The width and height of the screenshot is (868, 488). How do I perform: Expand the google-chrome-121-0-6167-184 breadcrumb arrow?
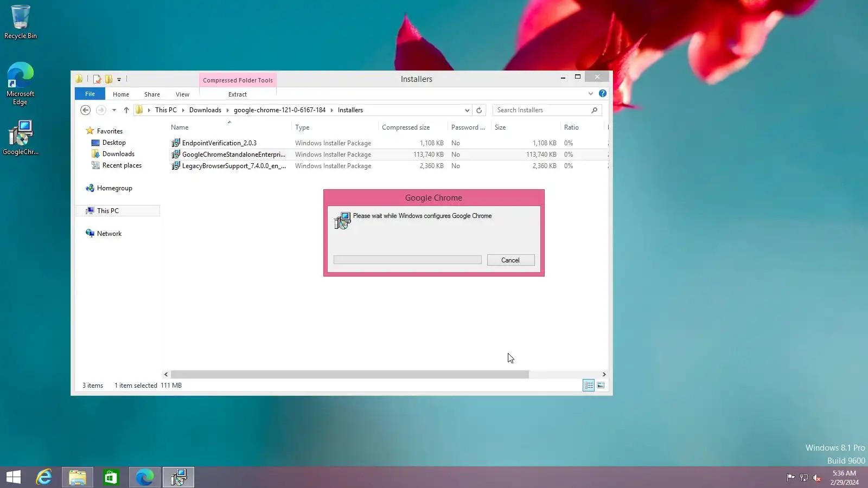[x=332, y=110]
